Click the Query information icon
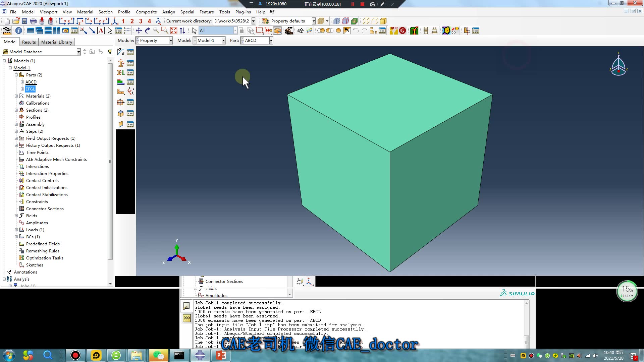This screenshot has width=644, height=362. [x=19, y=31]
